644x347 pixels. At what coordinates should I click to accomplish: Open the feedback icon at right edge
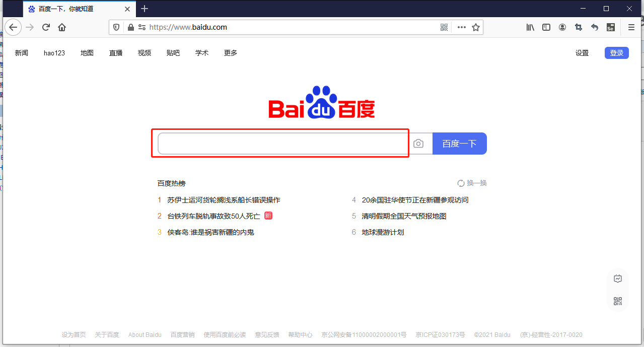coord(618,279)
